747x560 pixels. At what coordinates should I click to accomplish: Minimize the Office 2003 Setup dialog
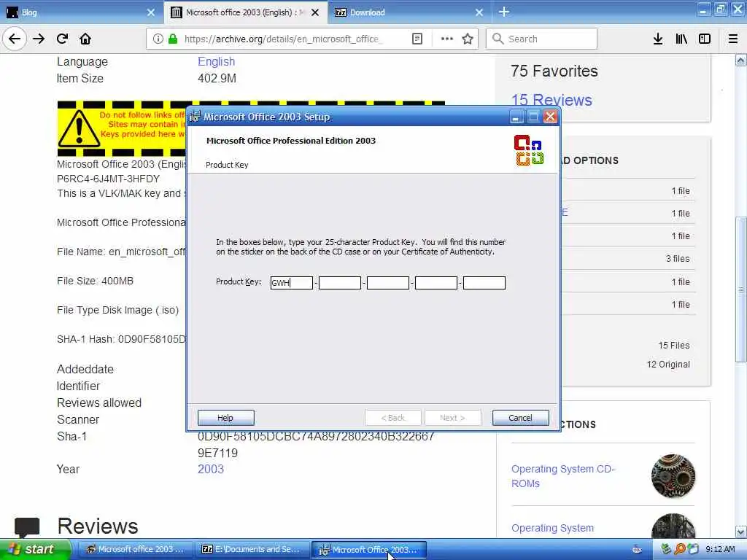(x=516, y=117)
